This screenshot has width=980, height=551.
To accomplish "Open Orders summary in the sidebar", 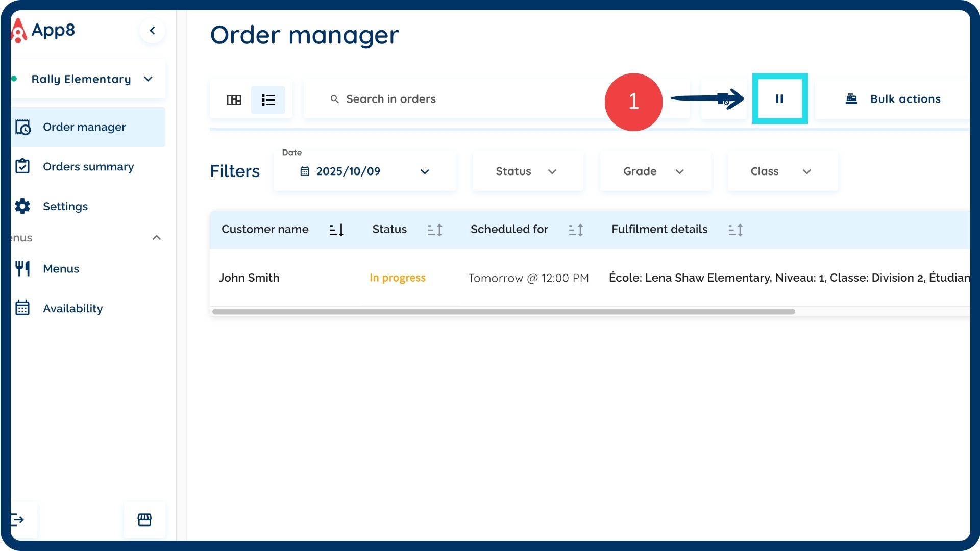I will [88, 167].
